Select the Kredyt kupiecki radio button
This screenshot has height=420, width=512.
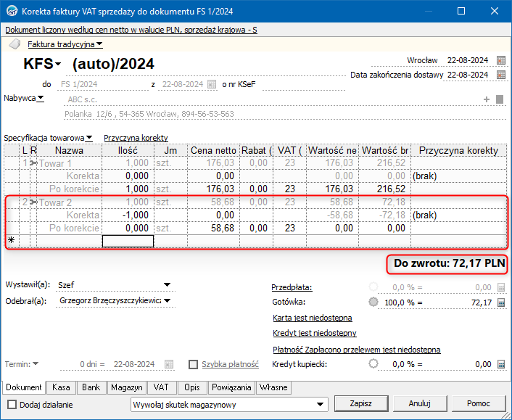(373, 364)
